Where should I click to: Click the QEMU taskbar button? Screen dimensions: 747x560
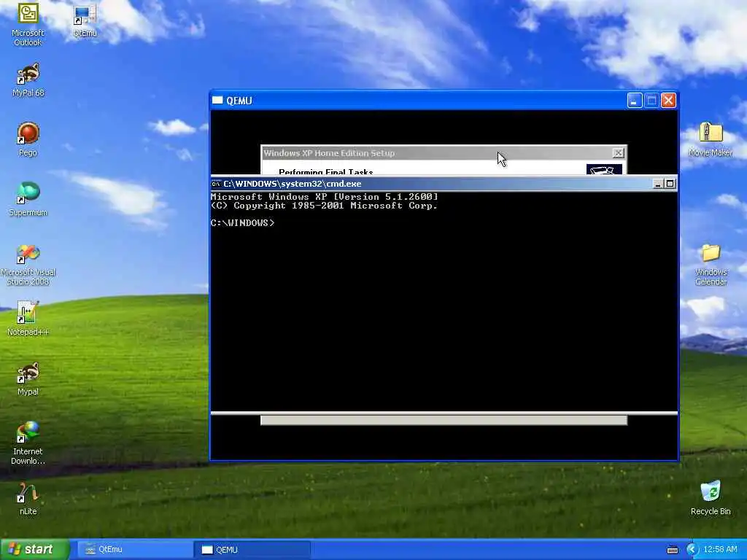point(252,550)
